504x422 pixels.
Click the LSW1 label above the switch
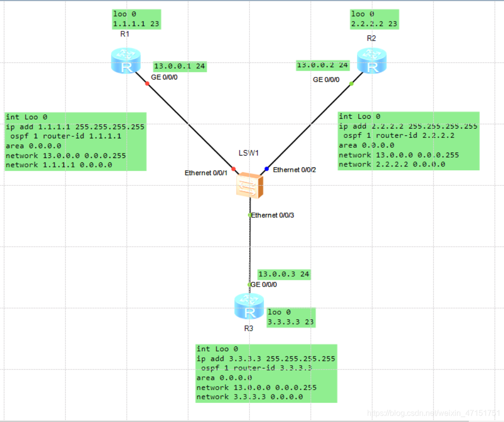coord(249,153)
